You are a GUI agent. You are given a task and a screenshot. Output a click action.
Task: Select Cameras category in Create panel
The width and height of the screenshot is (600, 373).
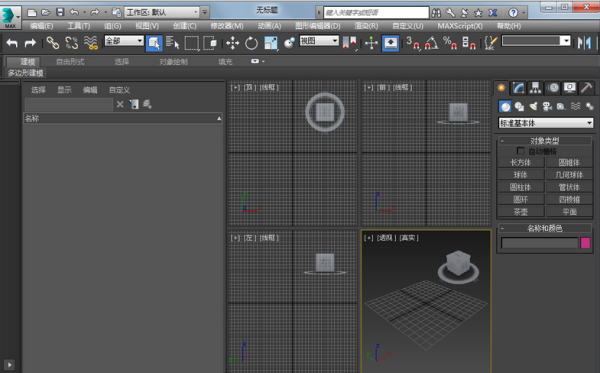pyautogui.click(x=548, y=106)
